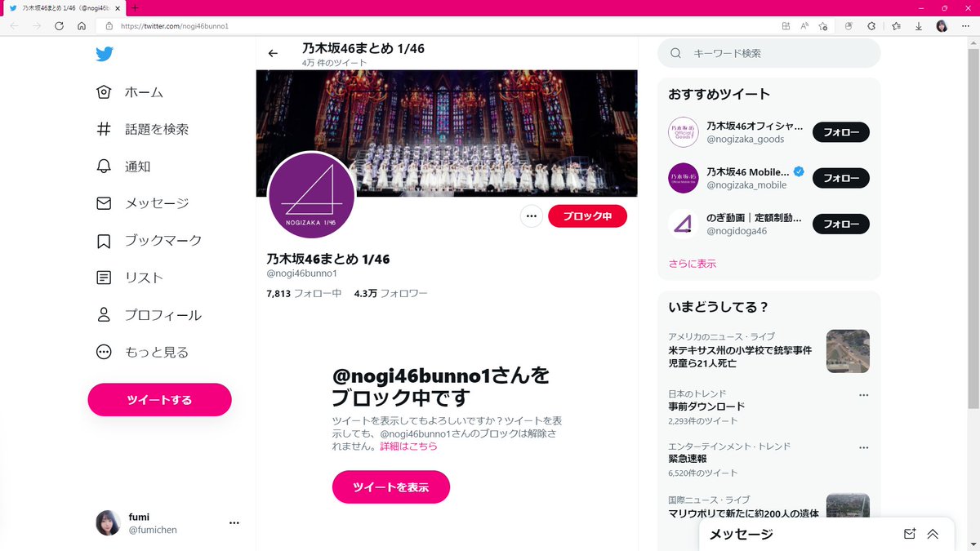Compose new message icon in メッセージ drawer
This screenshot has width=980, height=551.
tap(910, 534)
